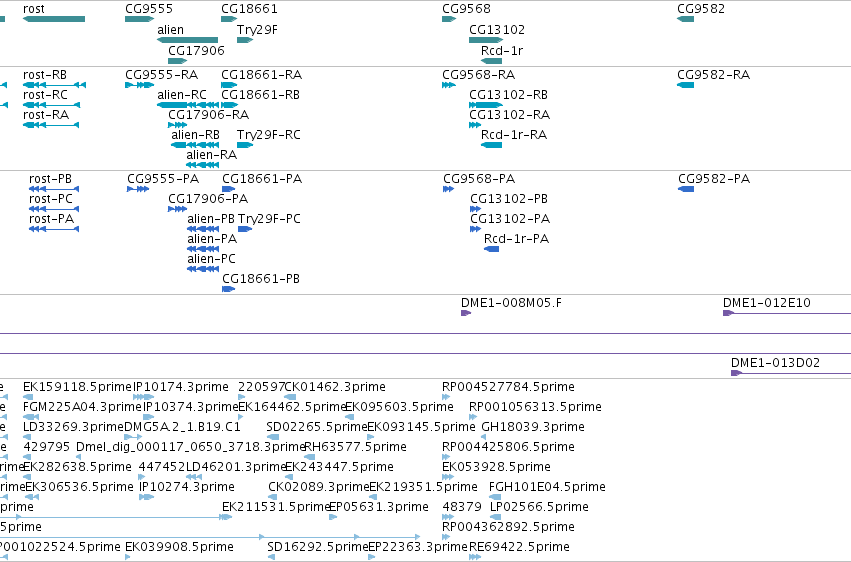Select the rost gene label
This screenshot has height=562, width=851.
tap(34, 9)
